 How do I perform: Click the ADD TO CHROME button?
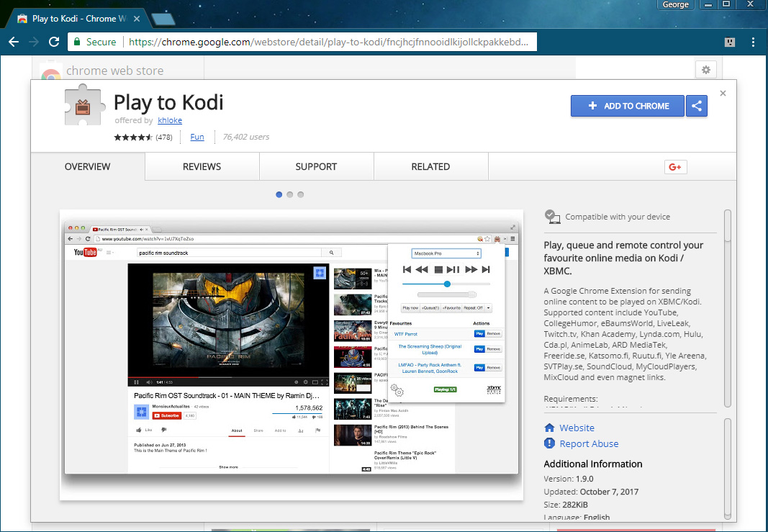(627, 106)
